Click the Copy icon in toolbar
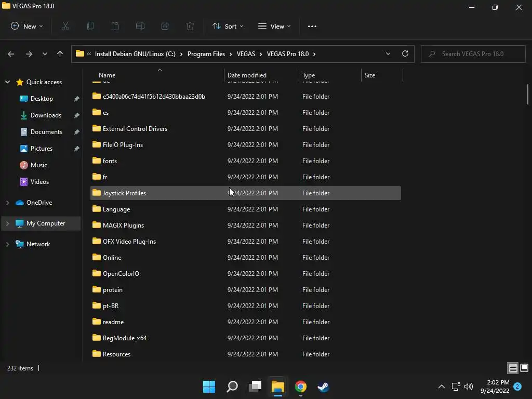The width and height of the screenshot is (532, 399). click(x=90, y=26)
